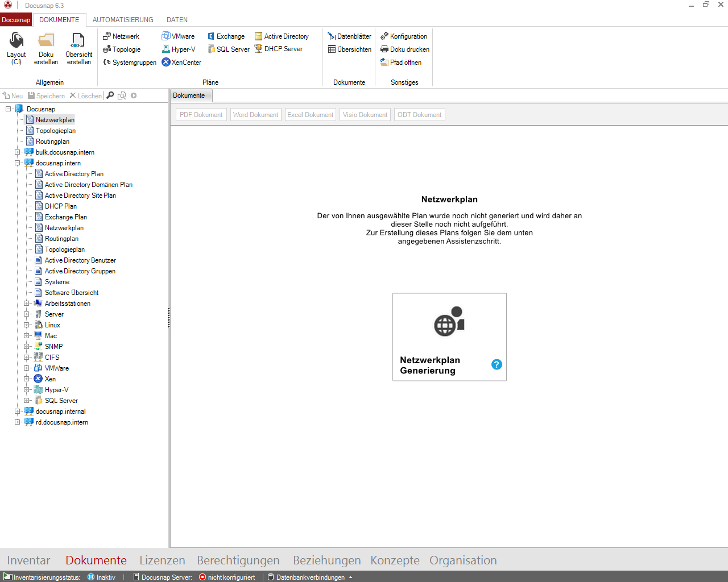728x582 pixels.
Task: Switch to the AUTOMATISIERUNG ribbon tab
Action: pos(123,19)
